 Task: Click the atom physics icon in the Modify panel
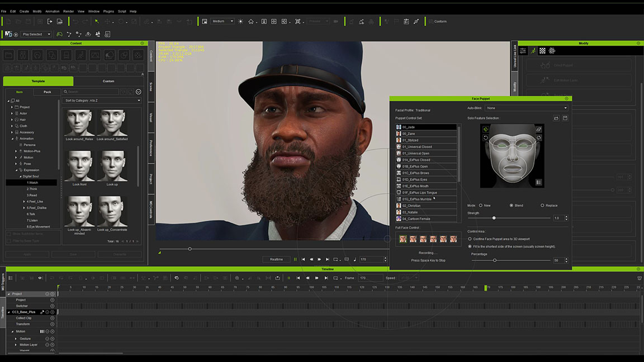[552, 51]
